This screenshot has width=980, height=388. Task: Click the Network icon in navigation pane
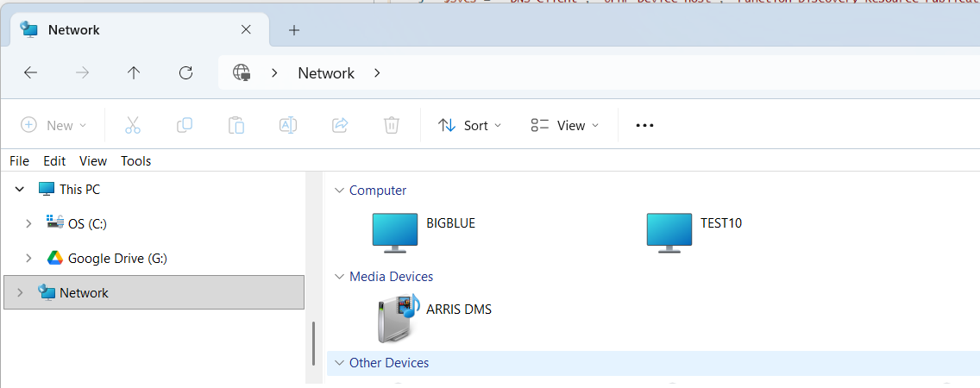pyautogui.click(x=47, y=291)
